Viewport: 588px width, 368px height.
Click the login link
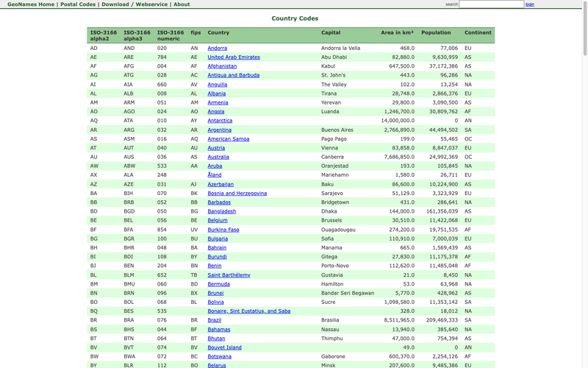tap(530, 4)
